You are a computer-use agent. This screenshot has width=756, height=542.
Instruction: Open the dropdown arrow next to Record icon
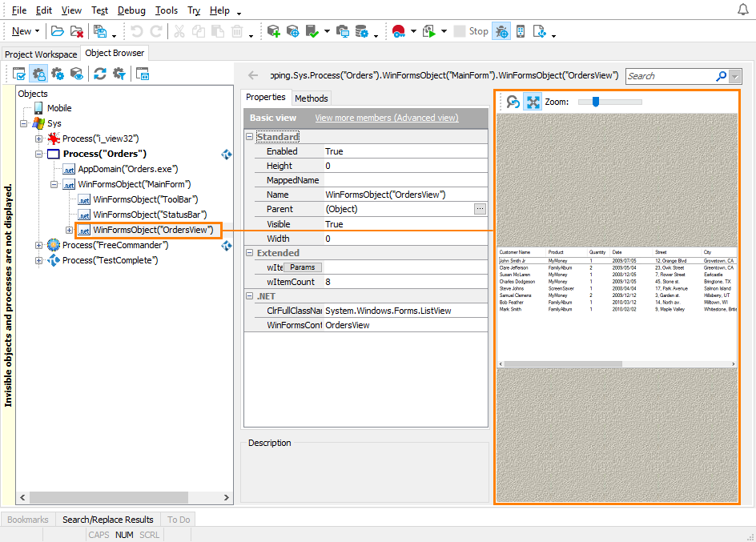[413, 31]
